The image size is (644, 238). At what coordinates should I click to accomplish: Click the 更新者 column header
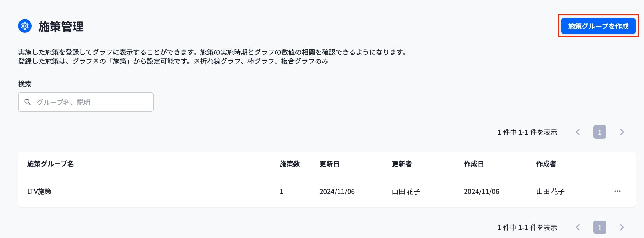[x=402, y=164]
